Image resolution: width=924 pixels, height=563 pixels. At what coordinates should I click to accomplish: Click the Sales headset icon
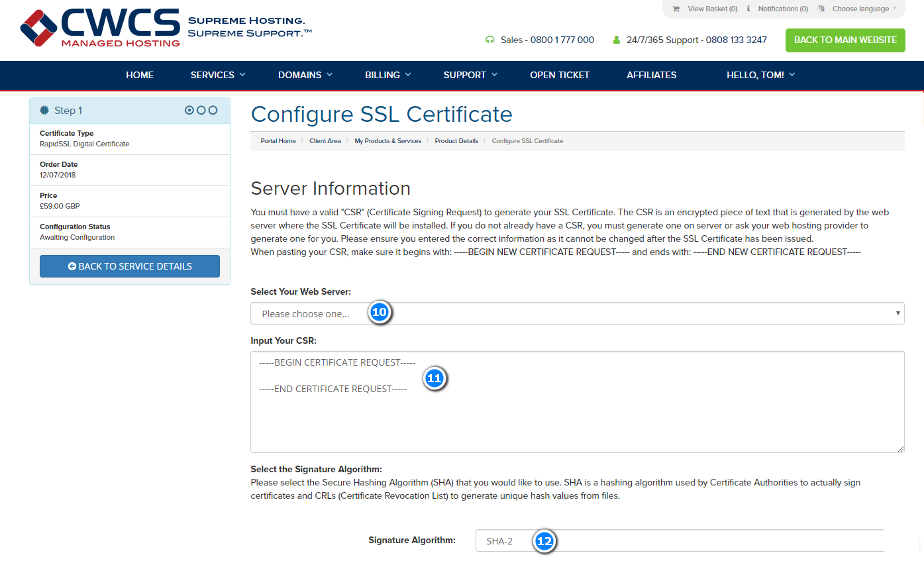(490, 40)
